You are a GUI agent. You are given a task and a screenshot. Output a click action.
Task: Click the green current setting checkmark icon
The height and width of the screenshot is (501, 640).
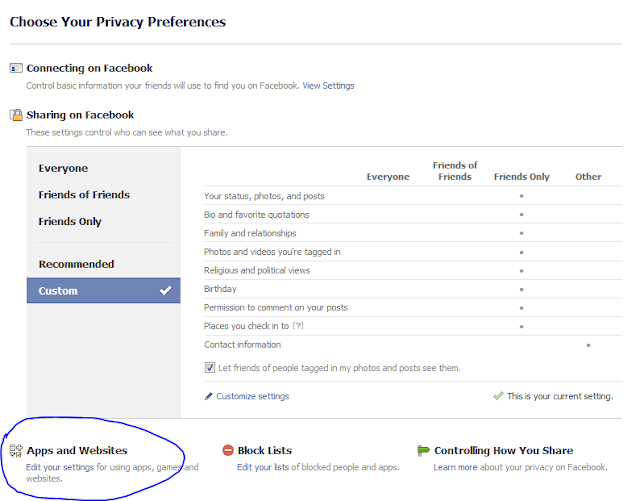(x=498, y=397)
